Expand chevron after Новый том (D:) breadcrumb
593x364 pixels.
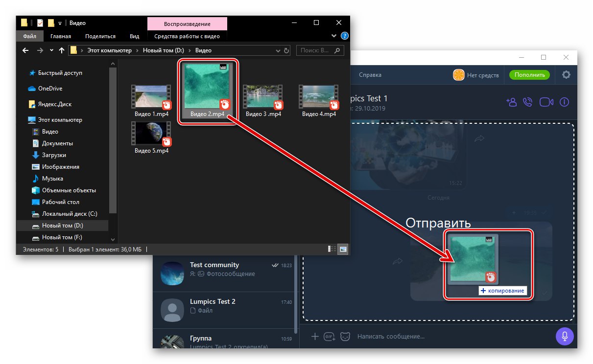(x=191, y=50)
